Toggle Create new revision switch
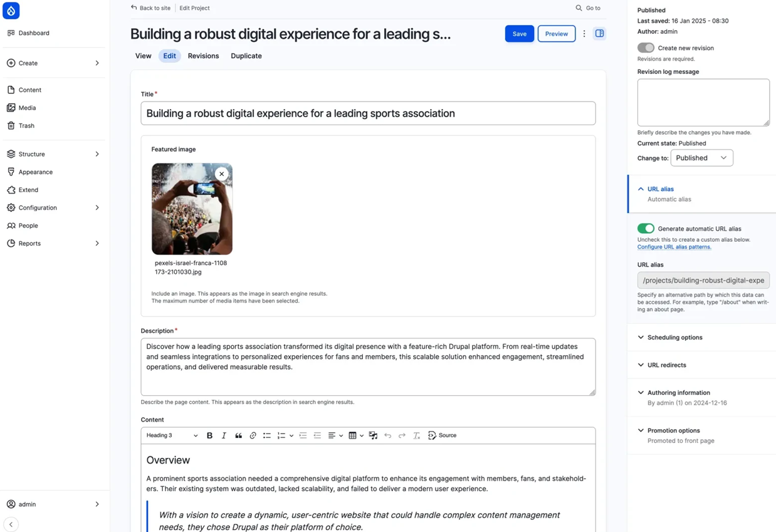The height and width of the screenshot is (532, 776). tap(646, 48)
